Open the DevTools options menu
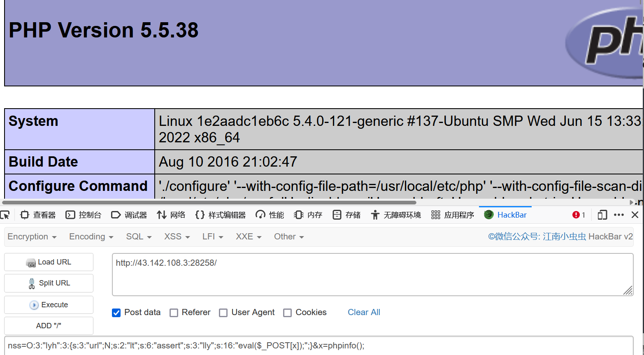Viewport: 644px width, 355px height. click(x=618, y=214)
